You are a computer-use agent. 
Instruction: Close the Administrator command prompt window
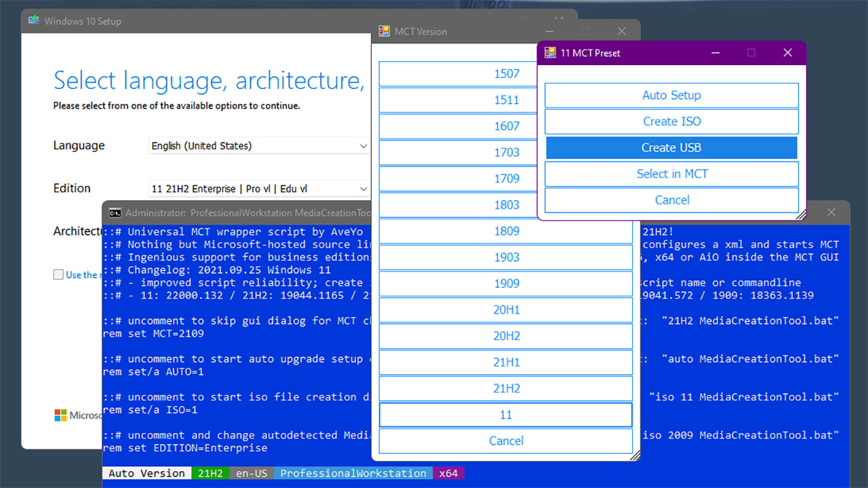coord(831,212)
